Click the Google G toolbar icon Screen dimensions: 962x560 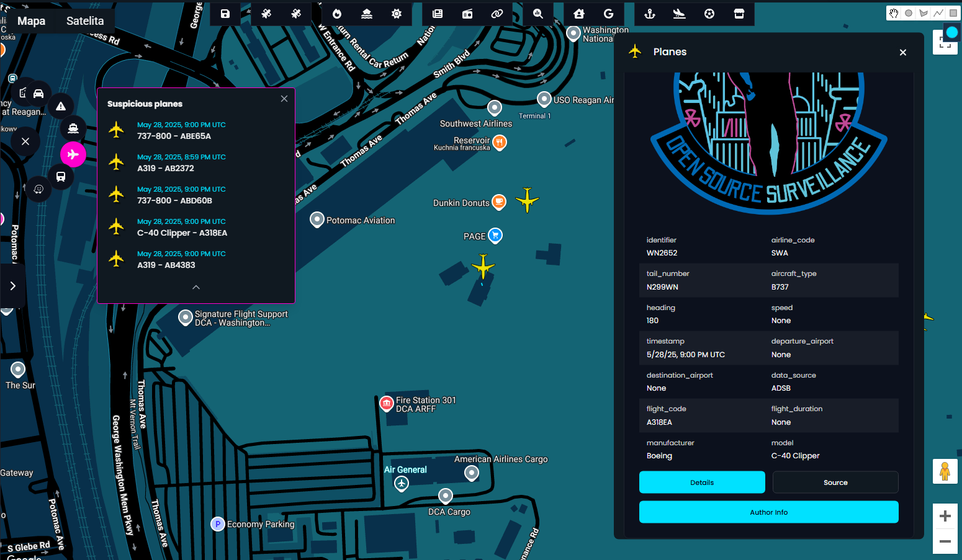click(609, 14)
